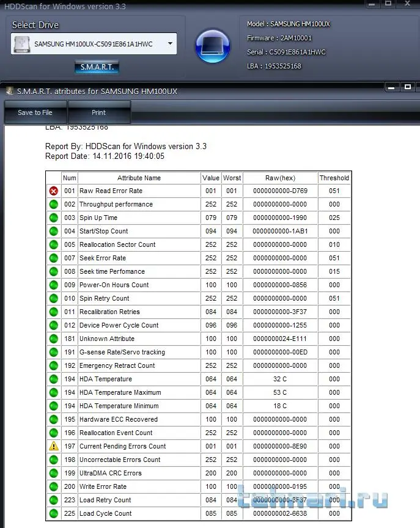Click green status icon for Start/Stop Count
420x528 pixels.
pyautogui.click(x=54, y=232)
